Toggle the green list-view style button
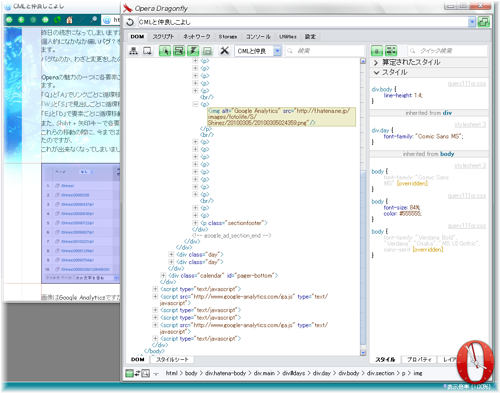Viewport: 500px width, 393px height. coord(391,51)
